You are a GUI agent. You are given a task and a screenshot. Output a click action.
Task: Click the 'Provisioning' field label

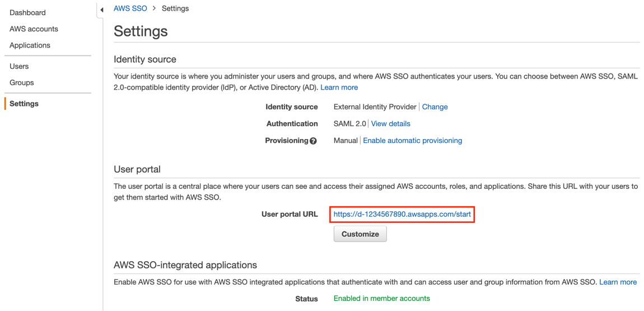click(x=287, y=141)
